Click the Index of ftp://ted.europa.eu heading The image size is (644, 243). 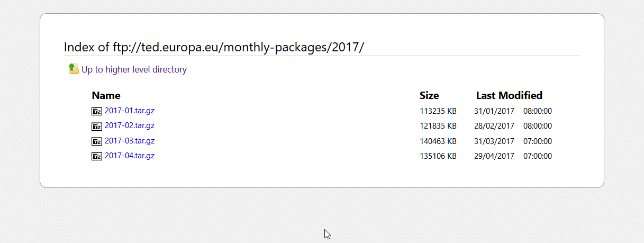[214, 47]
